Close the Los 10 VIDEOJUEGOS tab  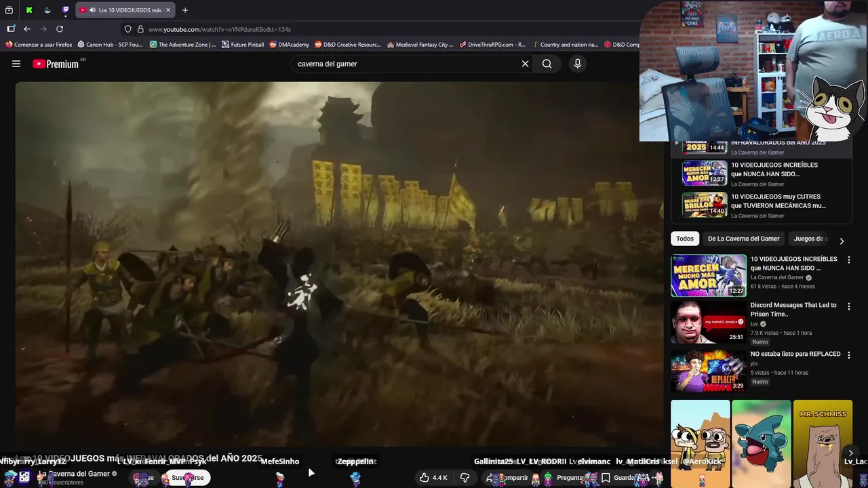[168, 10]
